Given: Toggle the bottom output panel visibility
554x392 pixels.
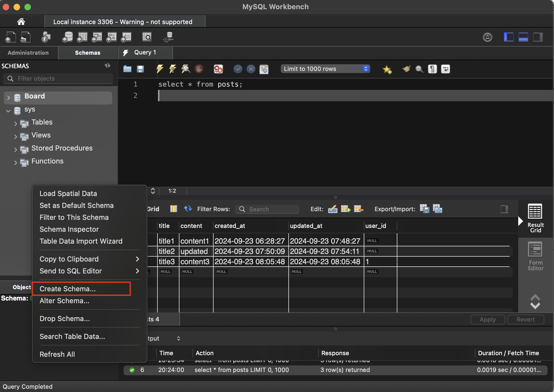Looking at the screenshot, I should tap(523, 37).
